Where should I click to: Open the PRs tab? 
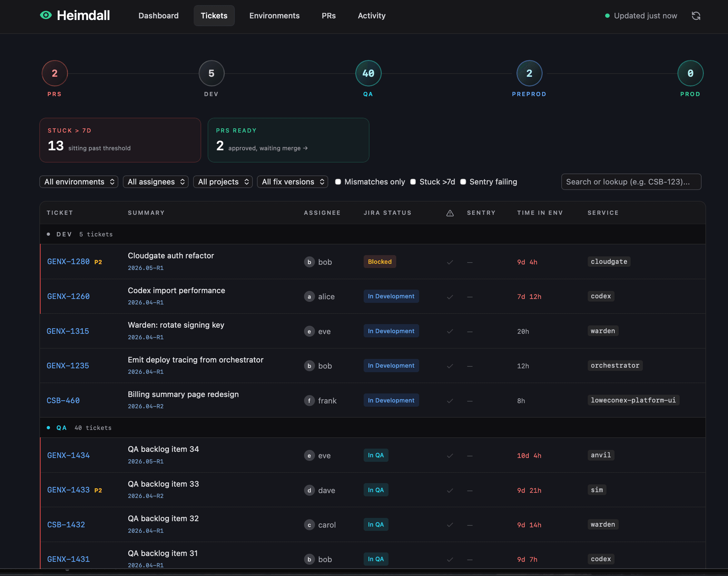[x=329, y=15]
